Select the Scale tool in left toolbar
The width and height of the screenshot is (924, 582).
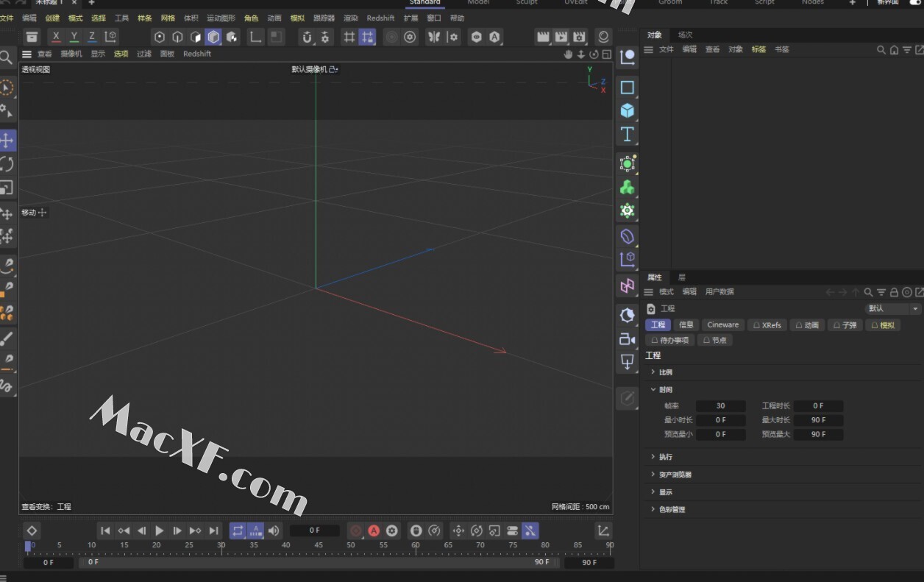pos(7,188)
